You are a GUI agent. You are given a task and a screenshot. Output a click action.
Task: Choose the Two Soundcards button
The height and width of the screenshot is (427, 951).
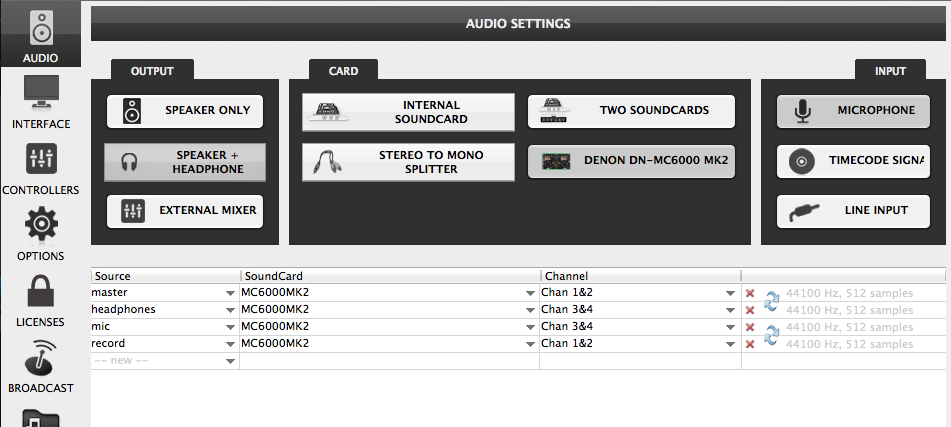pyautogui.click(x=631, y=111)
